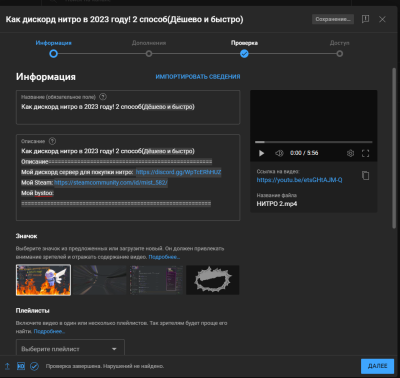Select the dark tunnel thumbnail
Screen dimensions: 400x378
(100, 280)
